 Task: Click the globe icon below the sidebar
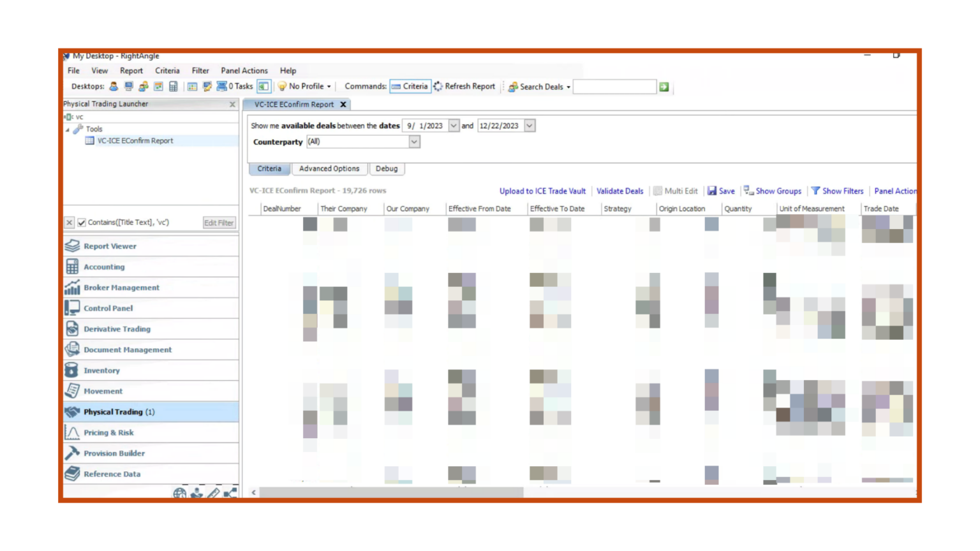[180, 493]
